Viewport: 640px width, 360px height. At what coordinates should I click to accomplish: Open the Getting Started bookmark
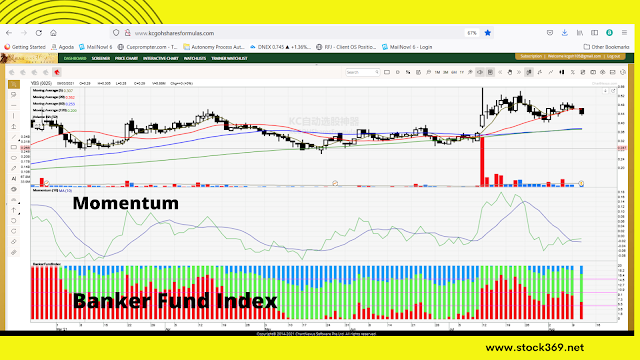(25, 47)
